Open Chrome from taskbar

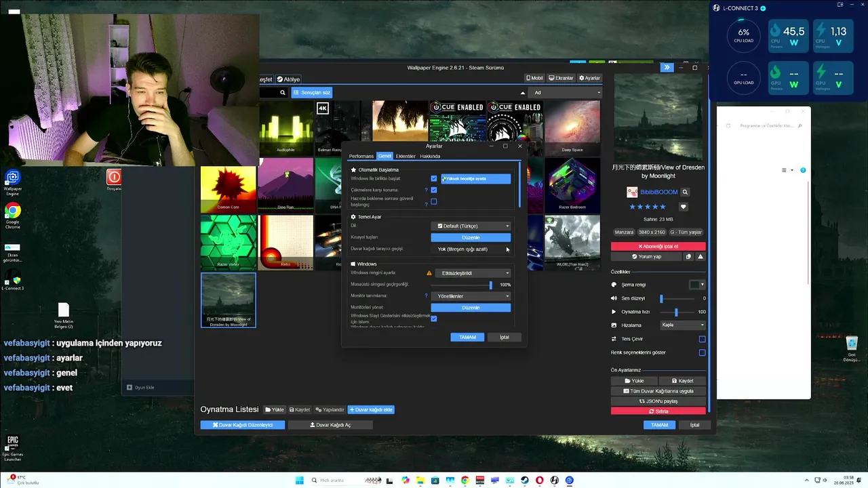465,481
